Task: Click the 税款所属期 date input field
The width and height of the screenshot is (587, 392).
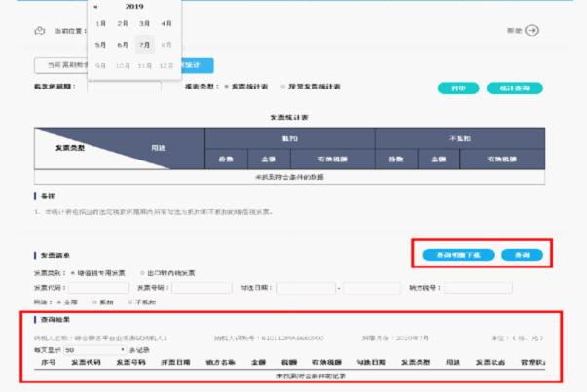Action: pyautogui.click(x=125, y=87)
